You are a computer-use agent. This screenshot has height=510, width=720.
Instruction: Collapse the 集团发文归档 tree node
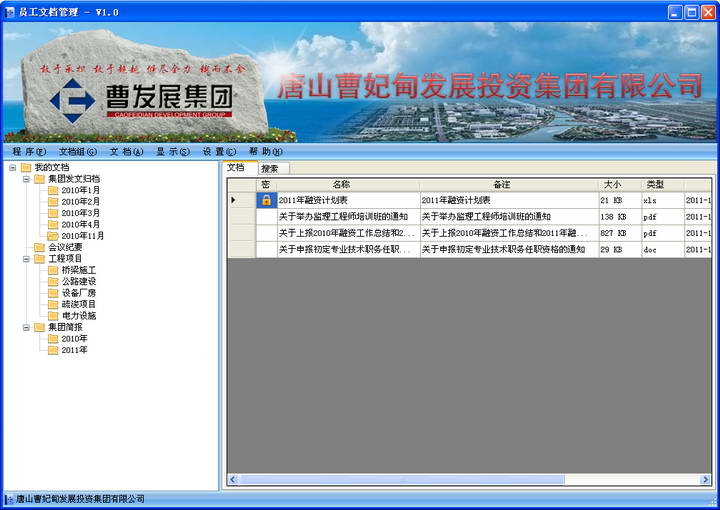click(x=26, y=179)
